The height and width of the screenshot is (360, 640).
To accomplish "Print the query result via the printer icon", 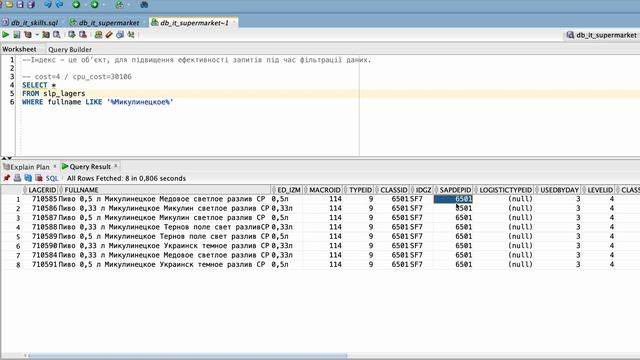I will coord(17,178).
